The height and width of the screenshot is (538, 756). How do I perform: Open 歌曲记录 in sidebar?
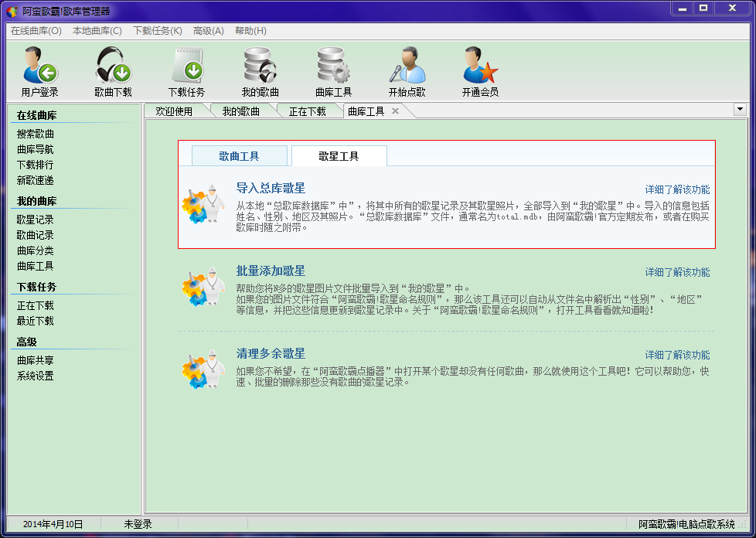(36, 235)
